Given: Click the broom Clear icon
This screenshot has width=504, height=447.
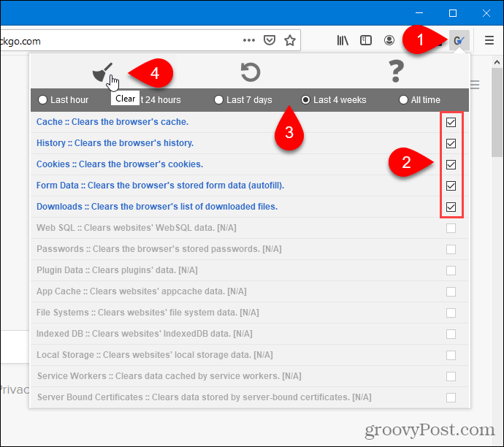Looking at the screenshot, I should click(x=102, y=72).
